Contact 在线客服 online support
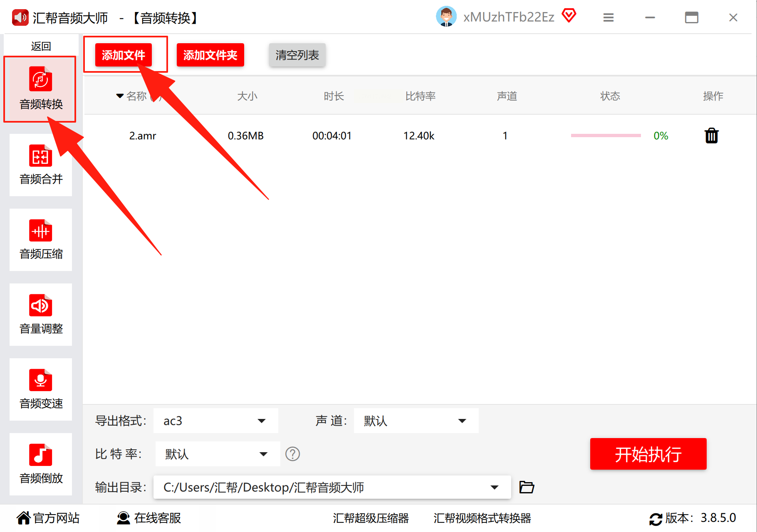The image size is (757, 532). [149, 518]
